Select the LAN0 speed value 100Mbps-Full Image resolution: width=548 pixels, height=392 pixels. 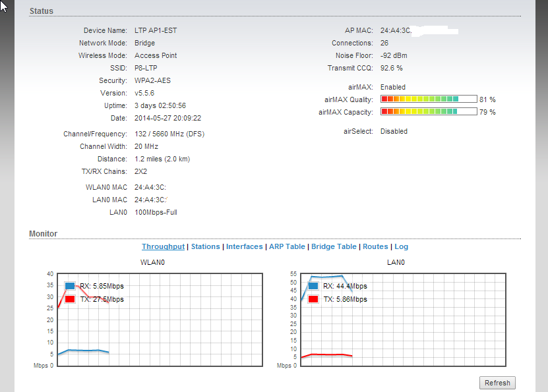pyautogui.click(x=156, y=213)
